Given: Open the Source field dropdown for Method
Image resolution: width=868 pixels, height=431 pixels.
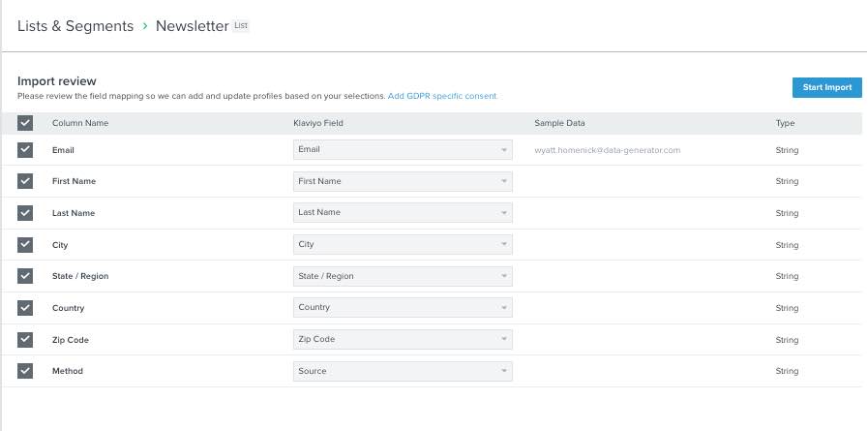Looking at the screenshot, I should pyautogui.click(x=403, y=371).
